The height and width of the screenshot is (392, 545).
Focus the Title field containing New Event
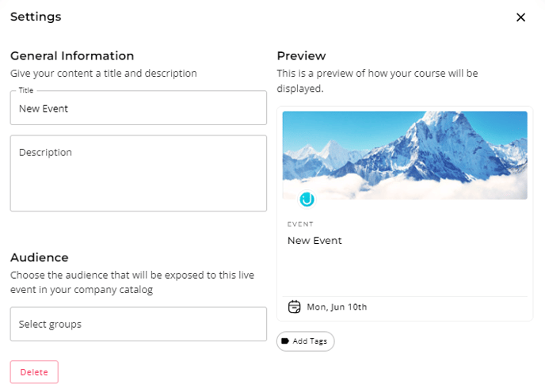(x=139, y=108)
